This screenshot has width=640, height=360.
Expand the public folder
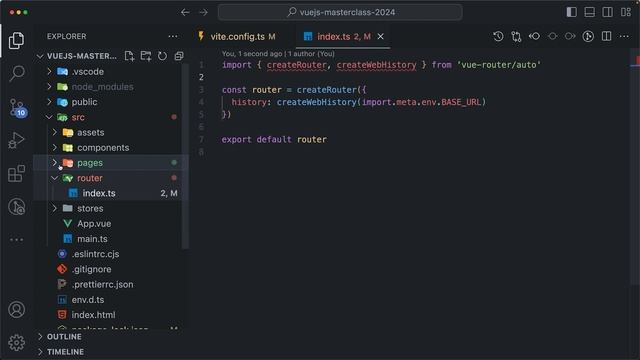[x=49, y=102]
